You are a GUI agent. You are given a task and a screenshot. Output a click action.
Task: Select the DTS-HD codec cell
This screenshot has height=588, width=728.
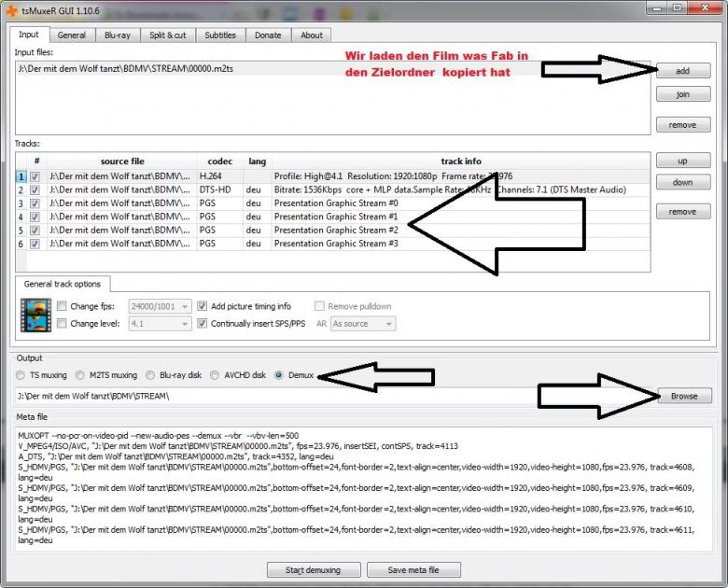pos(219,190)
